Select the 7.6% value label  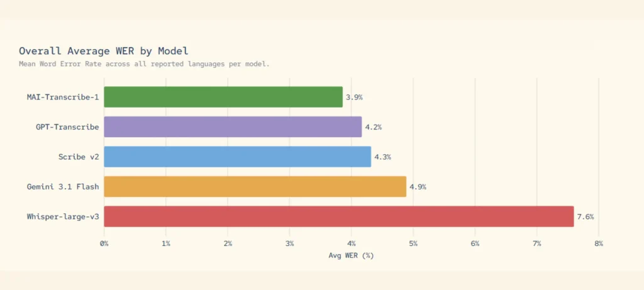585,217
